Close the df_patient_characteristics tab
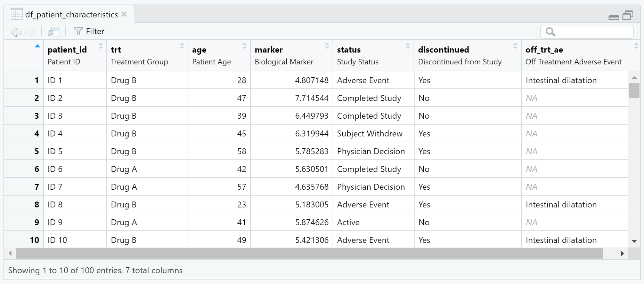 [x=124, y=14]
